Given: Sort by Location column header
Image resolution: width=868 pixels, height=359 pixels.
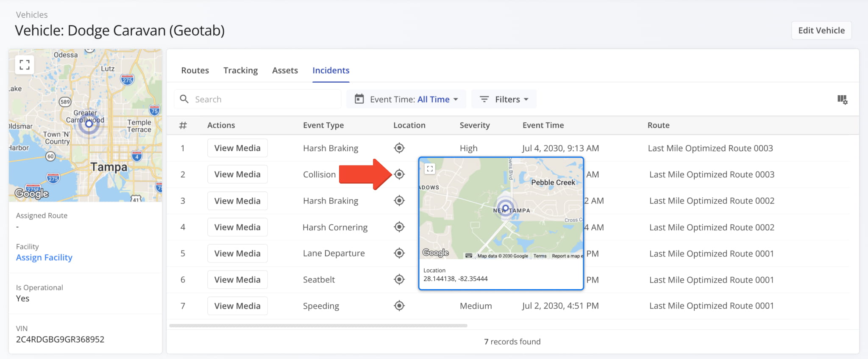Looking at the screenshot, I should pos(409,125).
